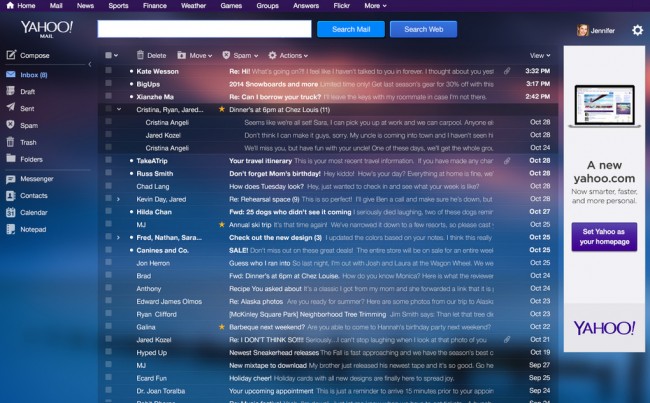Open Finance in top navigation
This screenshot has width=650, height=403.
(x=155, y=5)
